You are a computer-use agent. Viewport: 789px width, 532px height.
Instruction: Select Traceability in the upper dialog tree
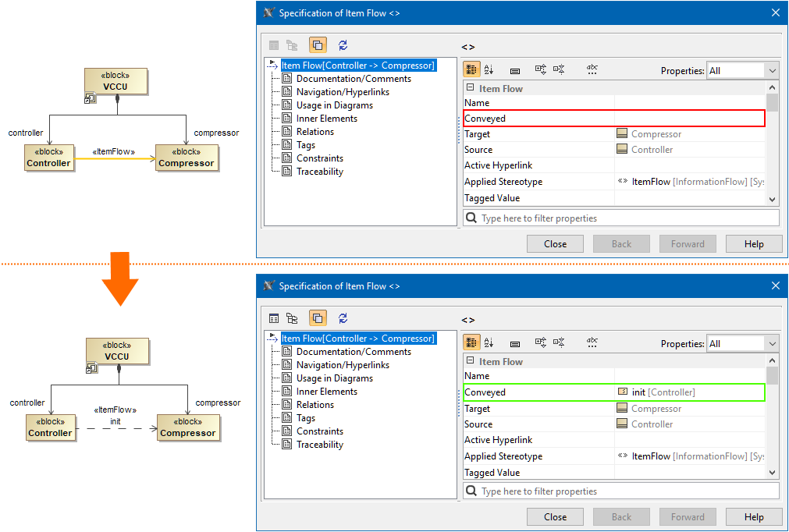pyautogui.click(x=319, y=172)
